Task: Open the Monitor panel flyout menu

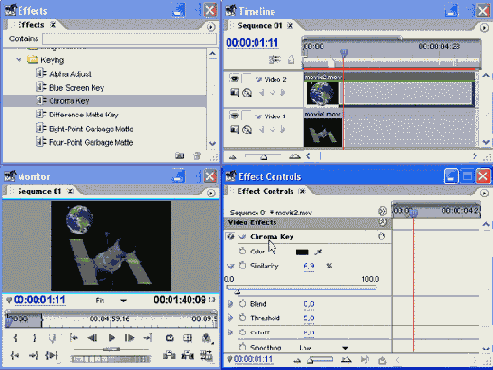Action: click(211, 193)
